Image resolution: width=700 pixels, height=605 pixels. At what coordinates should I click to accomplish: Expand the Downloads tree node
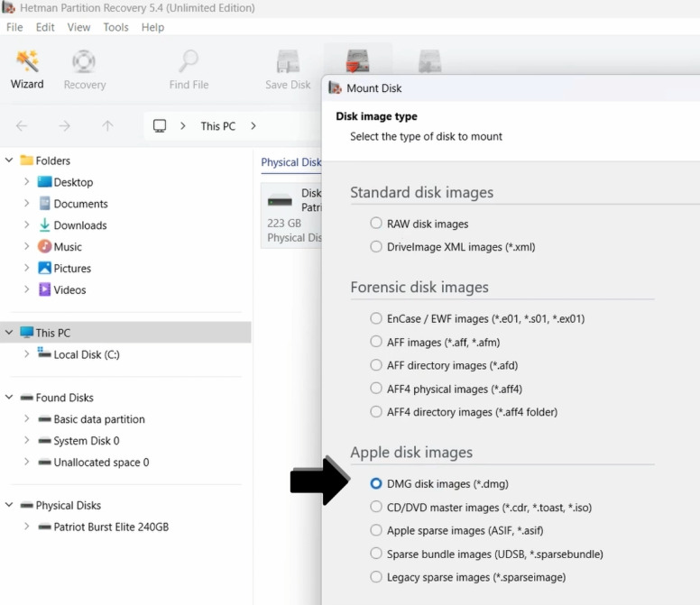(26, 225)
